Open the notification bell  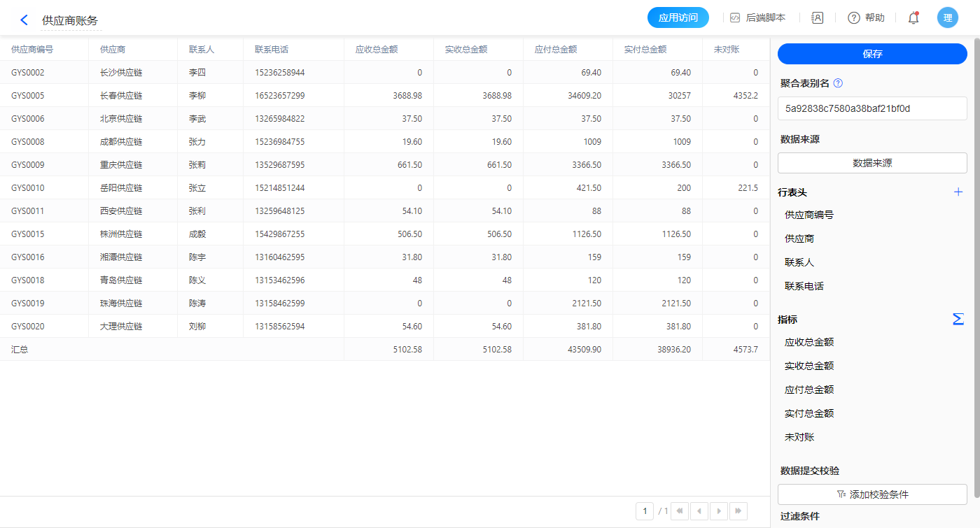click(x=913, y=18)
